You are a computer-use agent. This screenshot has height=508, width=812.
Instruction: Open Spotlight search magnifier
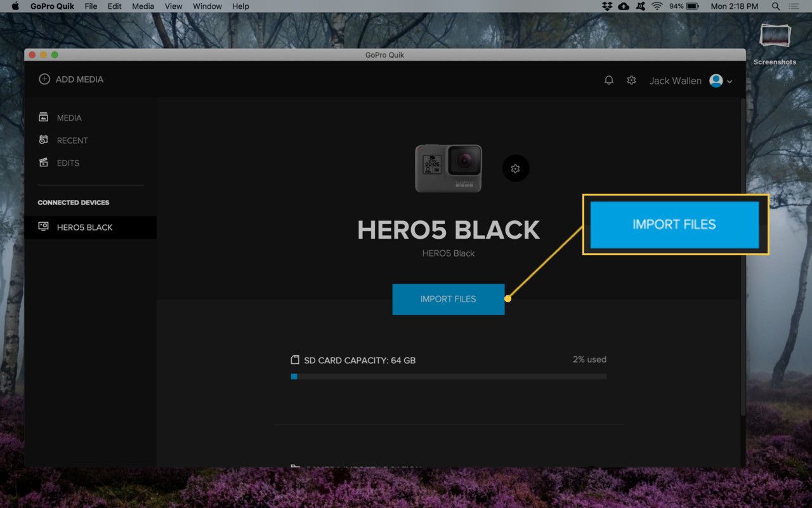click(776, 6)
